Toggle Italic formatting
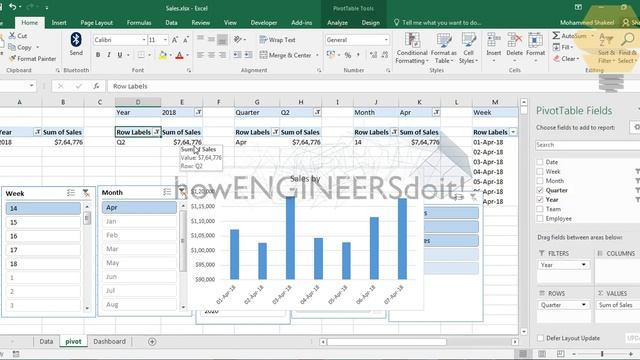Screen dimensions: 640x360 [x=109, y=55]
